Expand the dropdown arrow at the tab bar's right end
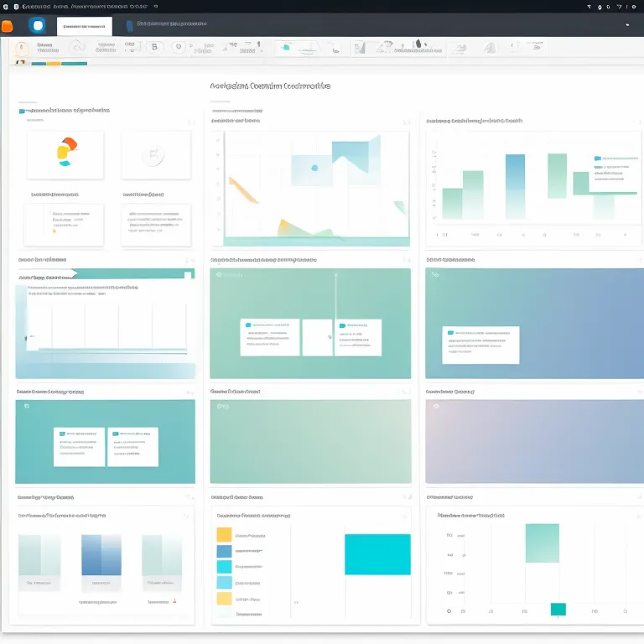 [x=628, y=26]
